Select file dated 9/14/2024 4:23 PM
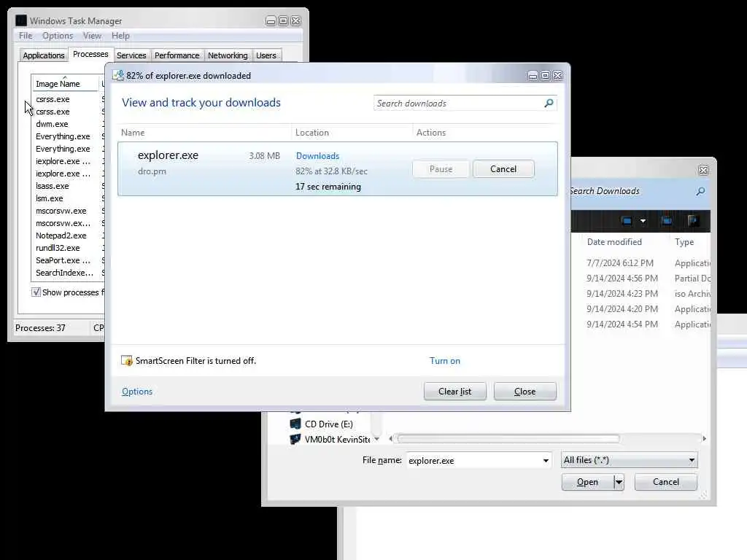747x560 pixels. pos(622,293)
